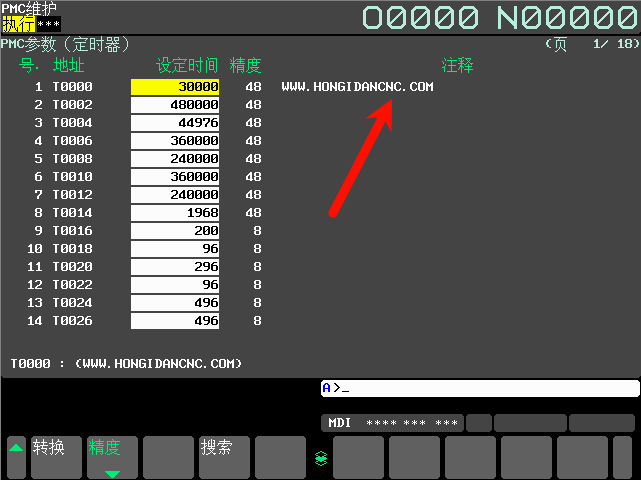Select the T0010 row address label
The height and width of the screenshot is (480, 641).
click(72, 177)
